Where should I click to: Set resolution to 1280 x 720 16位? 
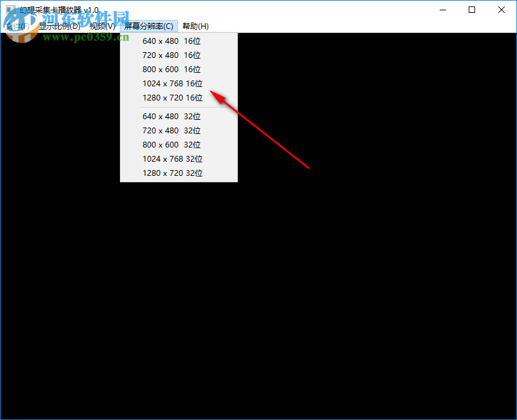179,98
